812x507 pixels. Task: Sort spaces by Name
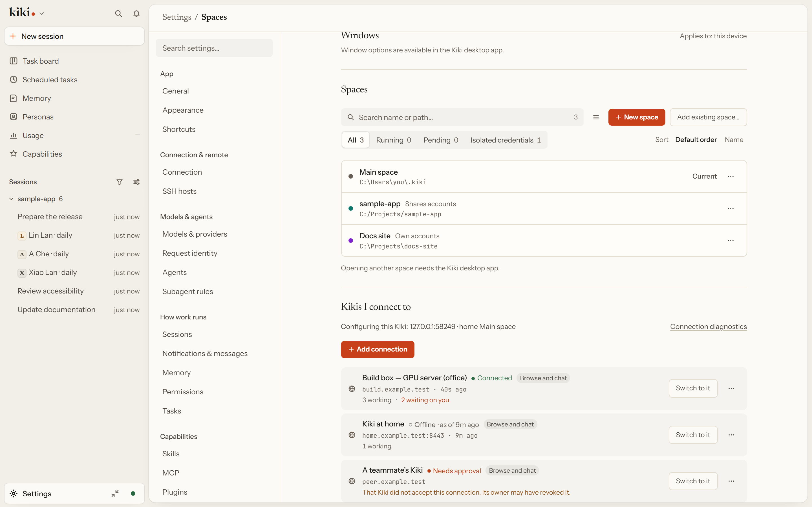pos(734,139)
